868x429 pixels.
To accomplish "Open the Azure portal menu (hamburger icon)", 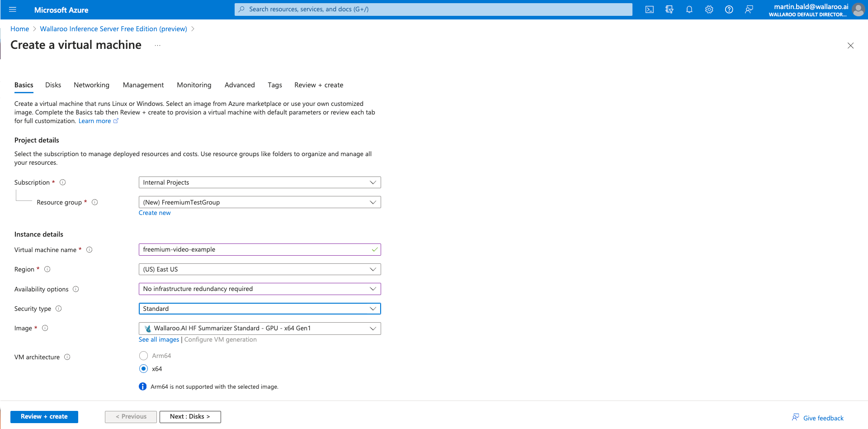I will coord(12,10).
